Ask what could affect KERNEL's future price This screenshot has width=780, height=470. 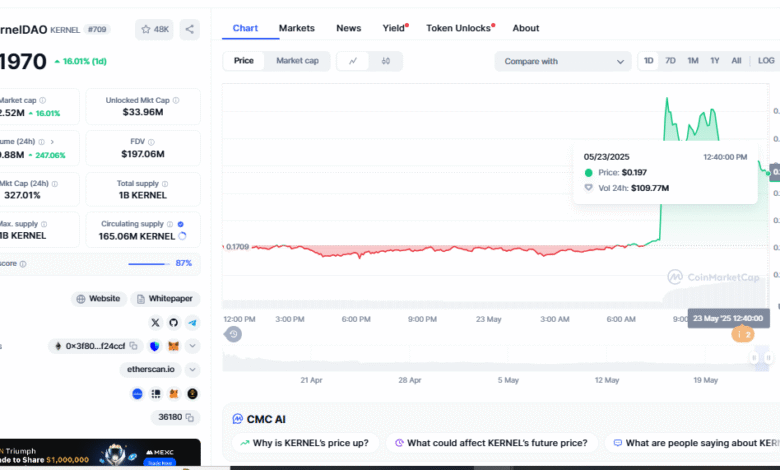point(491,443)
